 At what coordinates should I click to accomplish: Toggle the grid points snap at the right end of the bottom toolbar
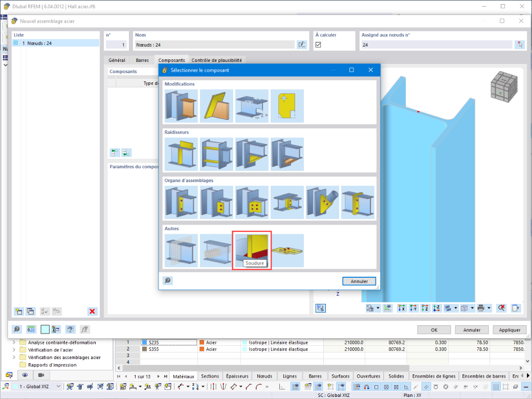[x=496, y=386]
